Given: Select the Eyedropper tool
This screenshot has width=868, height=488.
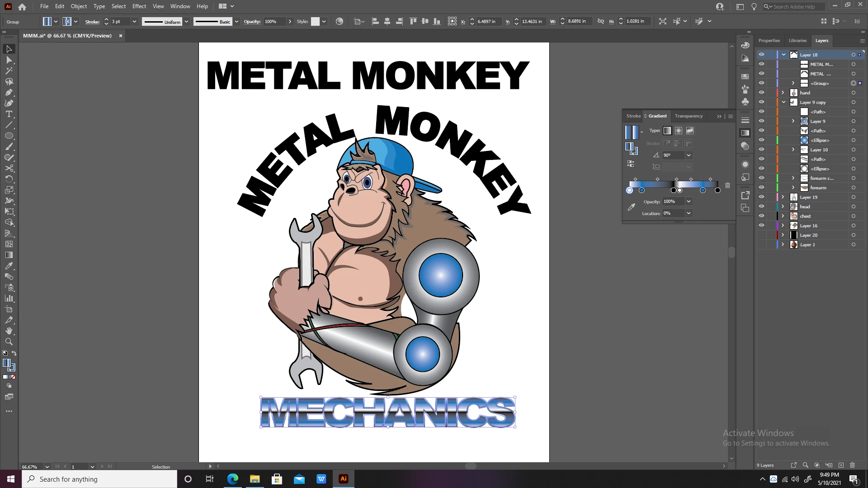Looking at the screenshot, I should tap(9, 266).
